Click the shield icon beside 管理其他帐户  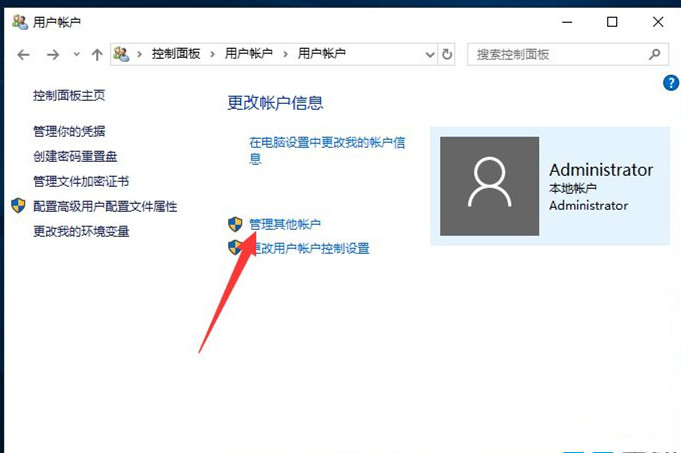pyautogui.click(x=235, y=224)
